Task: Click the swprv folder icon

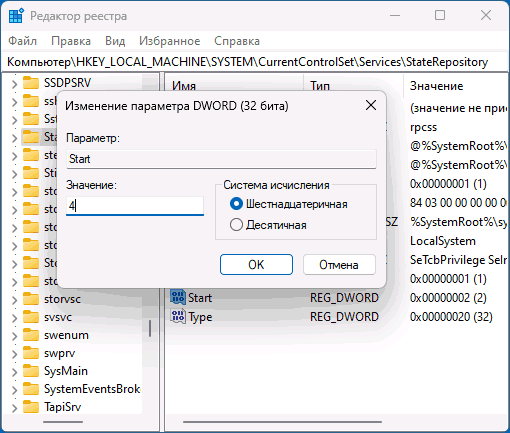Action: 31,353
